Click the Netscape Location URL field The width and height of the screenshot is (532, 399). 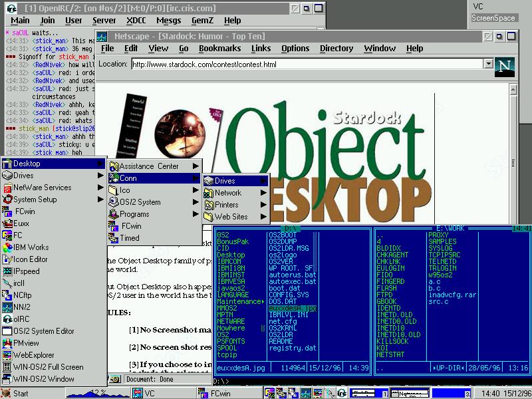point(307,64)
